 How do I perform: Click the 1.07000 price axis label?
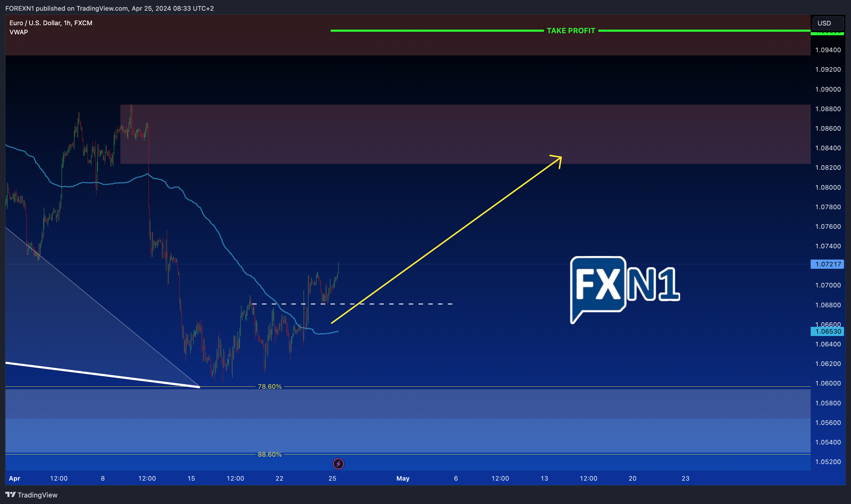point(828,285)
